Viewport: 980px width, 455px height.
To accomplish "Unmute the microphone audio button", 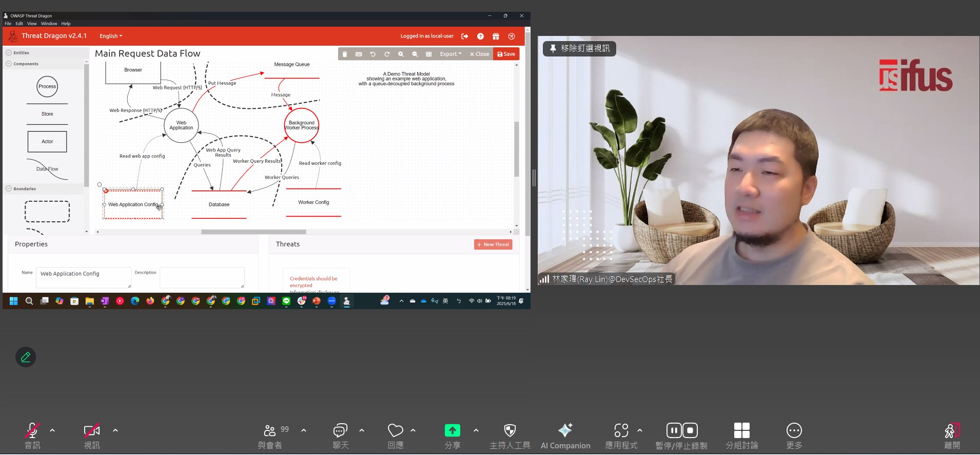I will point(32,435).
